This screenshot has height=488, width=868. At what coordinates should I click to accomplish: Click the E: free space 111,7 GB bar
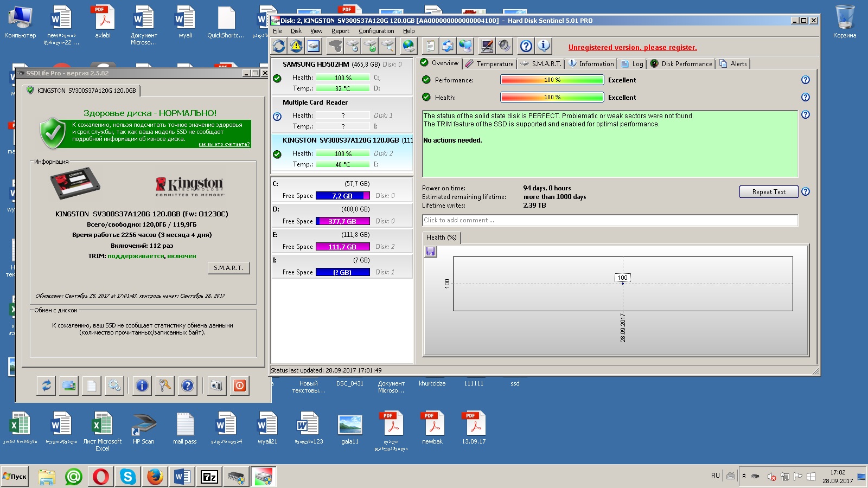click(342, 247)
